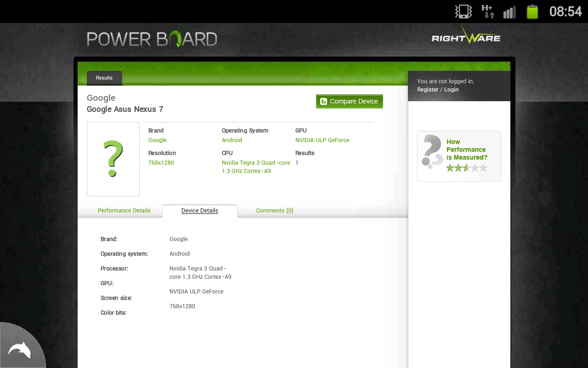Click the CPU header label
This screenshot has height=368, width=588.
(x=227, y=153)
